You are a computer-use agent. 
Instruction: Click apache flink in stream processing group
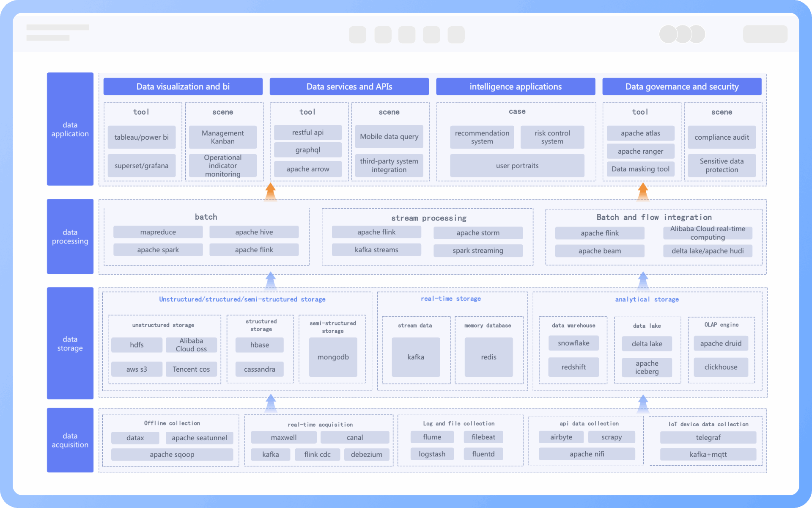tap(376, 232)
